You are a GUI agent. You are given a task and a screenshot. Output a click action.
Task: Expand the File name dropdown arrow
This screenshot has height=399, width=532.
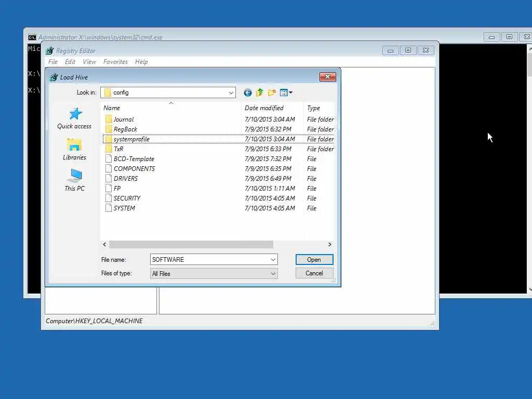coord(273,260)
